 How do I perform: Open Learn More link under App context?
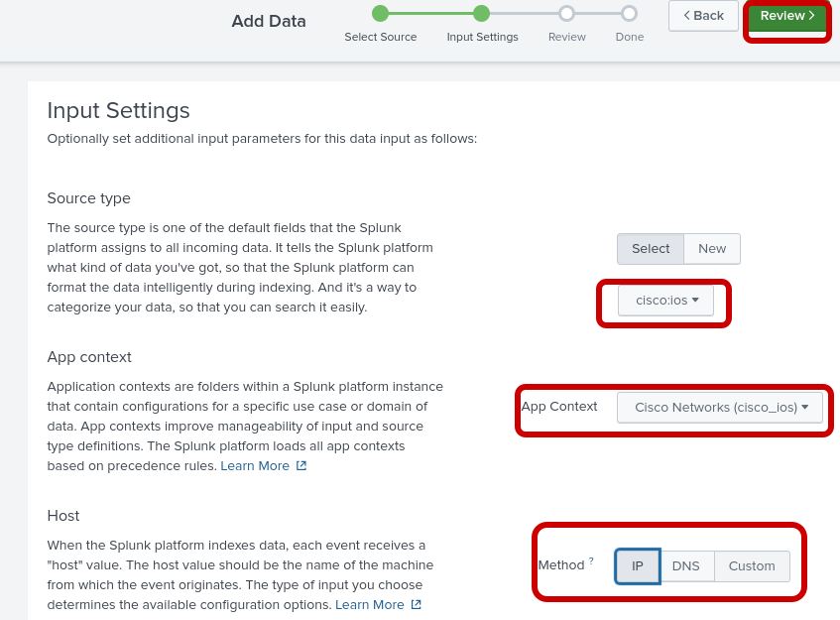(x=255, y=466)
